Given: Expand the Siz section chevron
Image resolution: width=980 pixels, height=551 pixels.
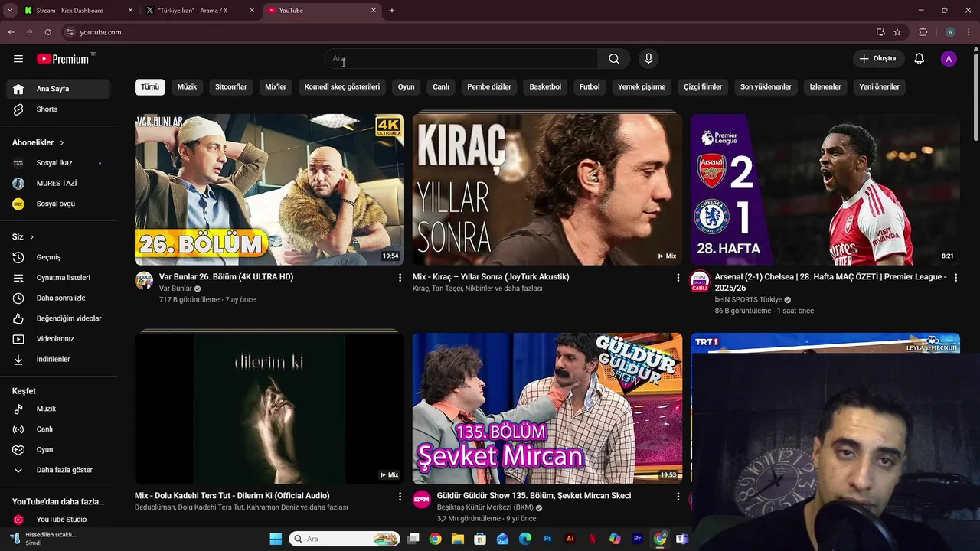Looking at the screenshot, I should [31, 237].
